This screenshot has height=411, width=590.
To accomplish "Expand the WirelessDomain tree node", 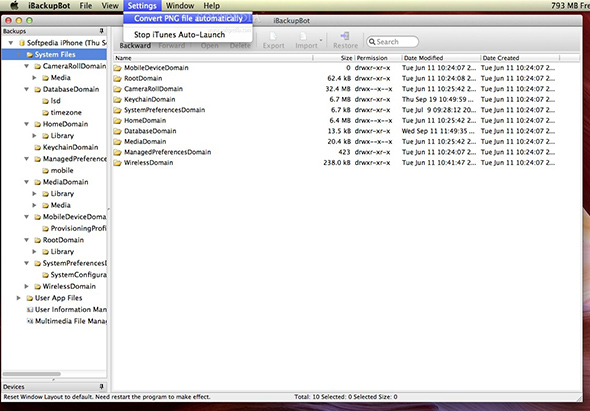I will pos(27,286).
